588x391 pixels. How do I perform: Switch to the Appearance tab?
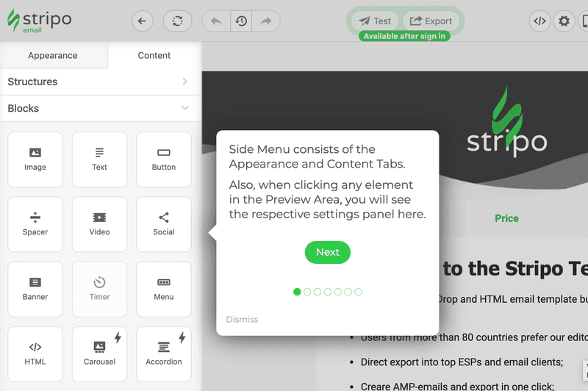(53, 56)
